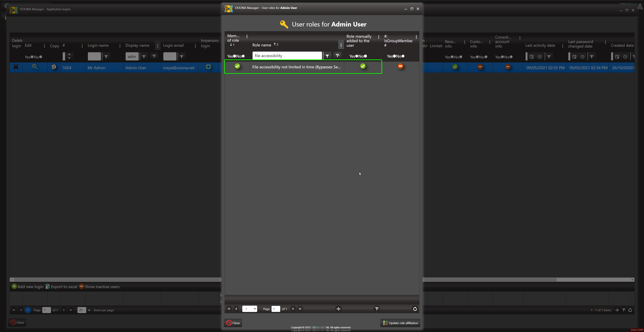
Task: Click the file accessibility filter text field
Action: click(x=287, y=56)
